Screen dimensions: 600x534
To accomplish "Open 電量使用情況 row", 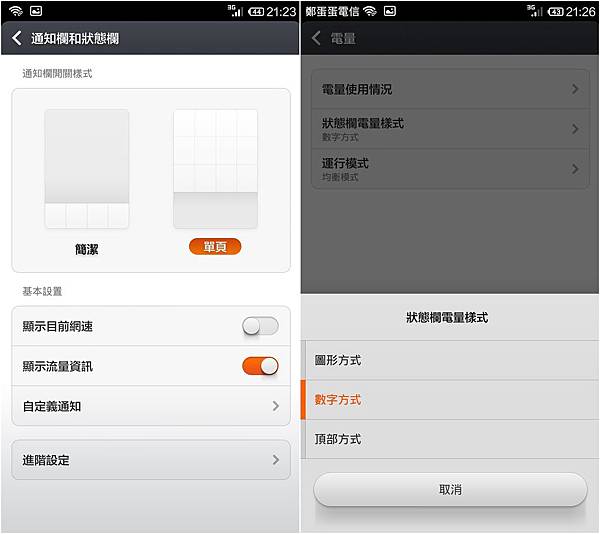I will point(450,89).
